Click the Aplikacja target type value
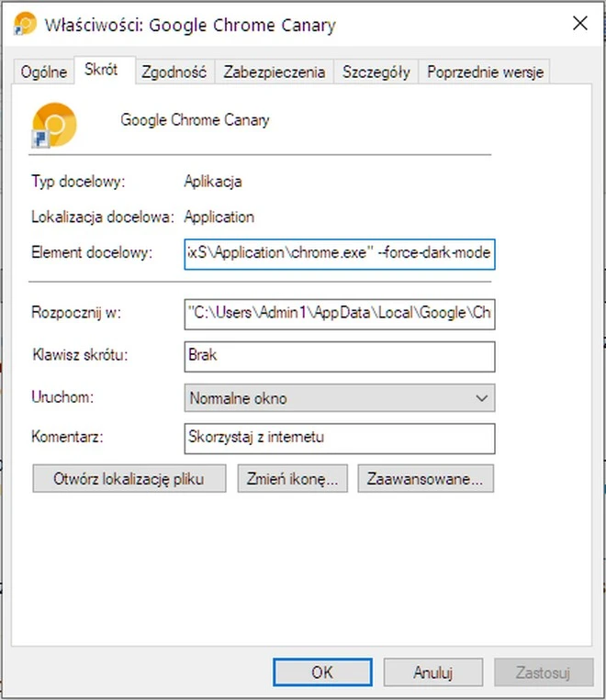606x700 pixels. click(x=213, y=182)
